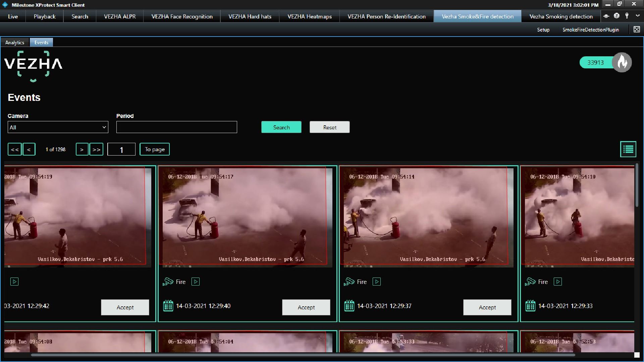This screenshot has height=362, width=644.
Task: Open the Live tab
Action: pyautogui.click(x=13, y=16)
